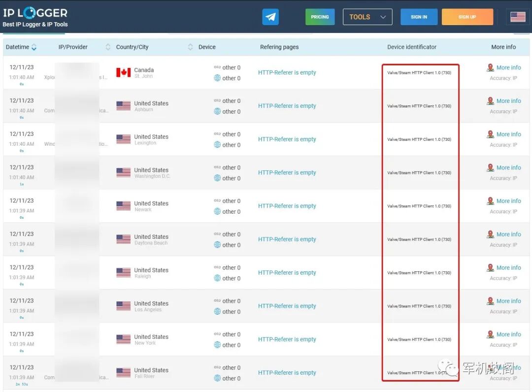The height and width of the screenshot is (392, 532).
Task: Click the US flag in Fall River row
Action: 123,372
